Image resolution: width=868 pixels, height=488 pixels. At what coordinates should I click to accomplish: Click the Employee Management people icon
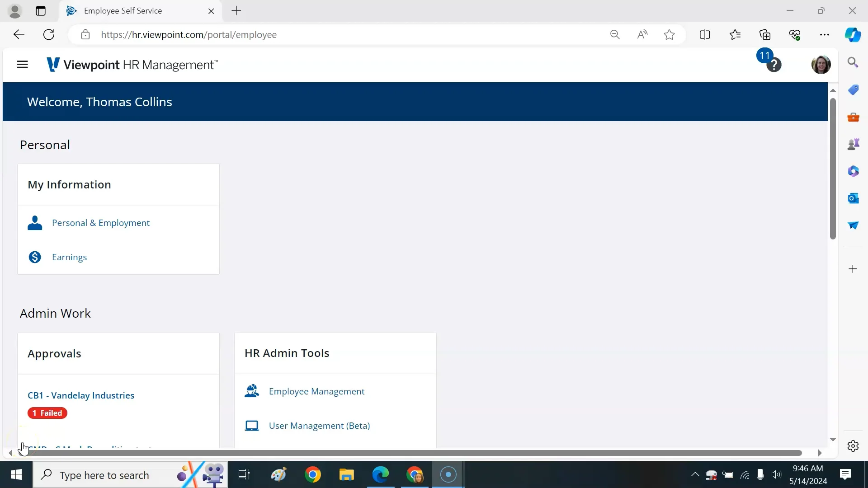(x=252, y=391)
